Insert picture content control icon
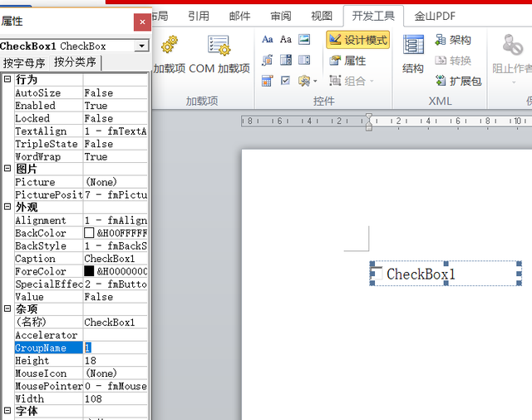 tap(304, 39)
